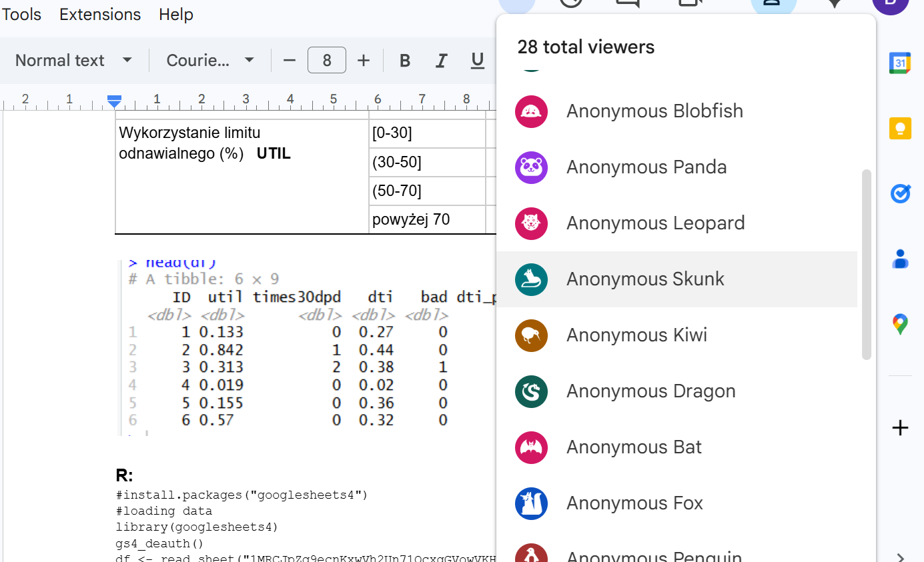Click Anonymous Blobfish avatar icon
Image resolution: width=924 pixels, height=562 pixels.
[x=531, y=111]
